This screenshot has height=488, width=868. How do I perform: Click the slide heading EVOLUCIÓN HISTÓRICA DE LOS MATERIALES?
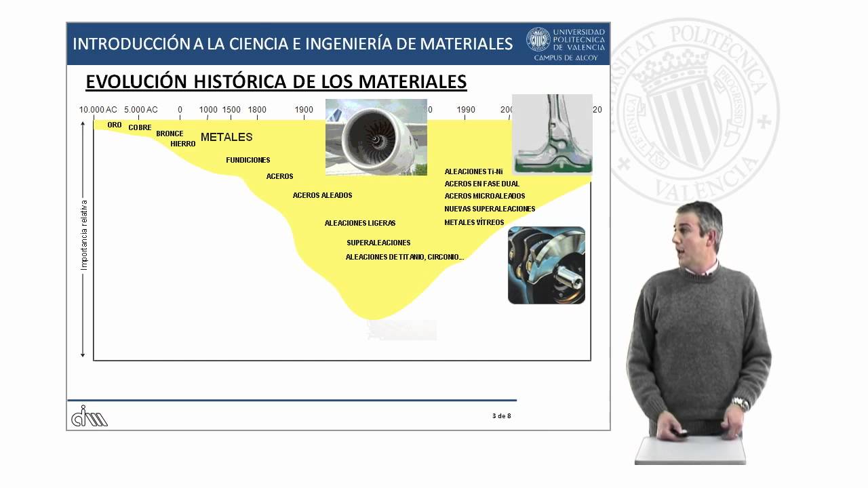[x=276, y=82]
